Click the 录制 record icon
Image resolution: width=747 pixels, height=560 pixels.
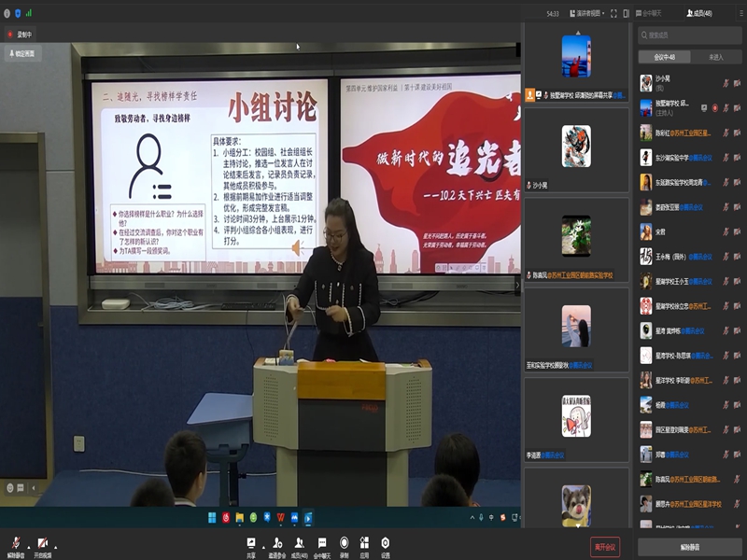tap(344, 547)
